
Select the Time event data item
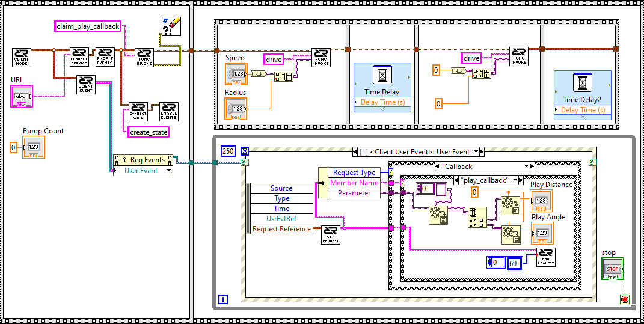click(281, 209)
